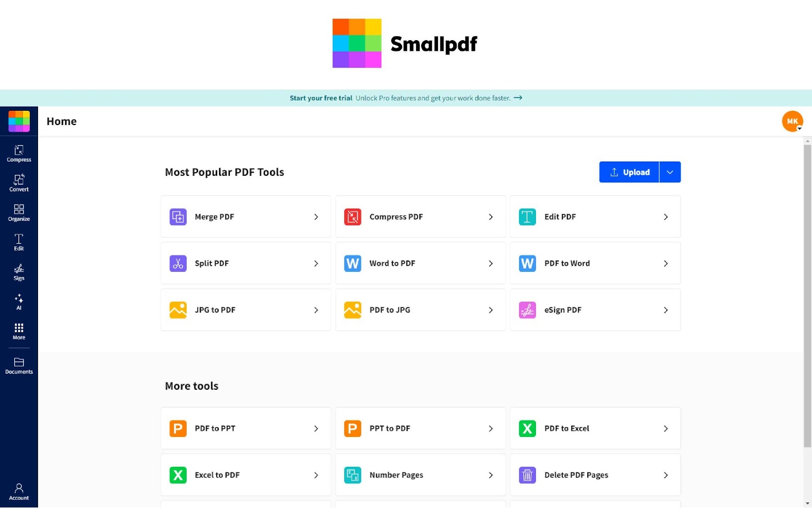Open the More tools grid in the sidebar
This screenshot has height=508, width=812.
[19, 331]
